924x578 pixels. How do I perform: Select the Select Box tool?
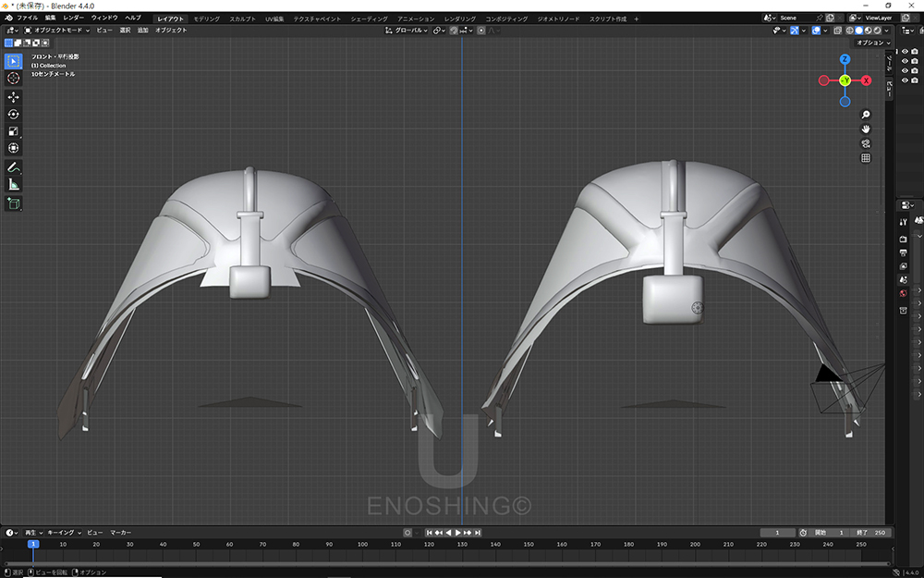14,61
